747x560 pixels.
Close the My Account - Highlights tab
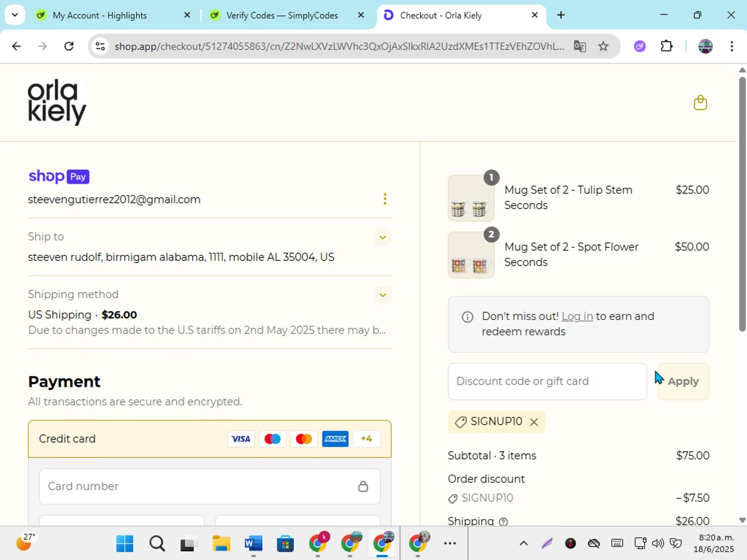[187, 15]
